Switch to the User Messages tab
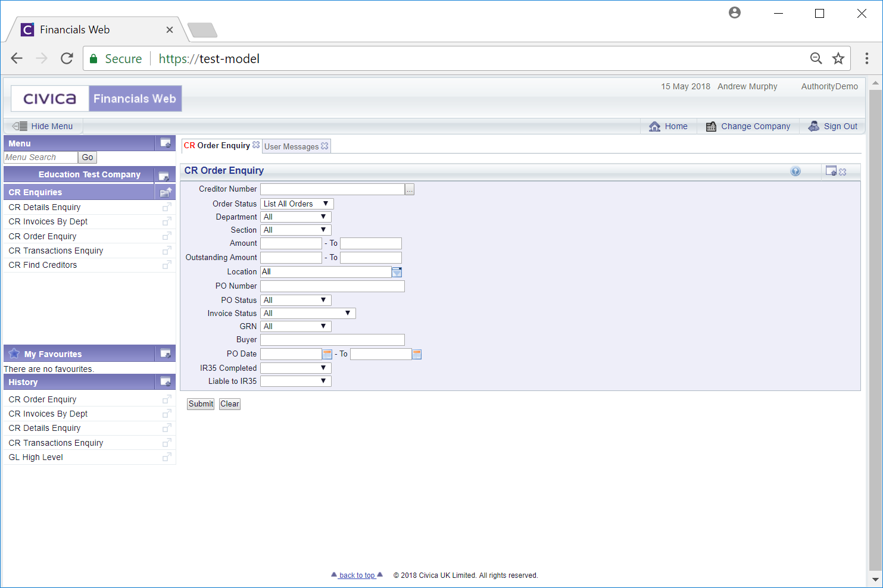883x588 pixels. pyautogui.click(x=292, y=146)
